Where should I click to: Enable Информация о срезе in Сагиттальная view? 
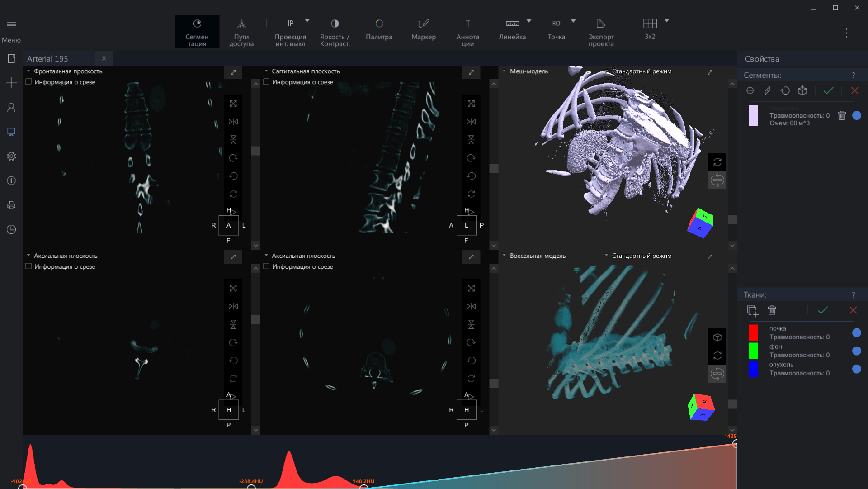coord(266,82)
